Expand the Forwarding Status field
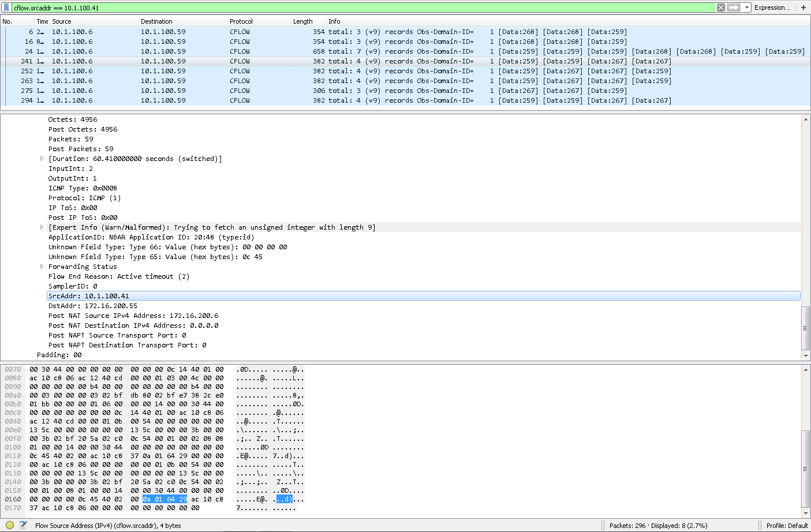Viewport: 811px width, 532px height. coord(42,267)
